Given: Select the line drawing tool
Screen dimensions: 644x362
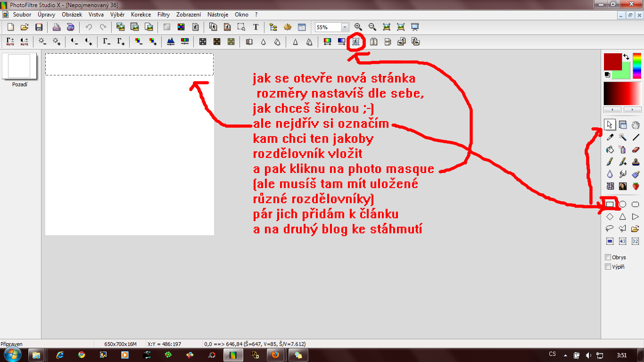Looking at the screenshot, I should pos(635,137).
